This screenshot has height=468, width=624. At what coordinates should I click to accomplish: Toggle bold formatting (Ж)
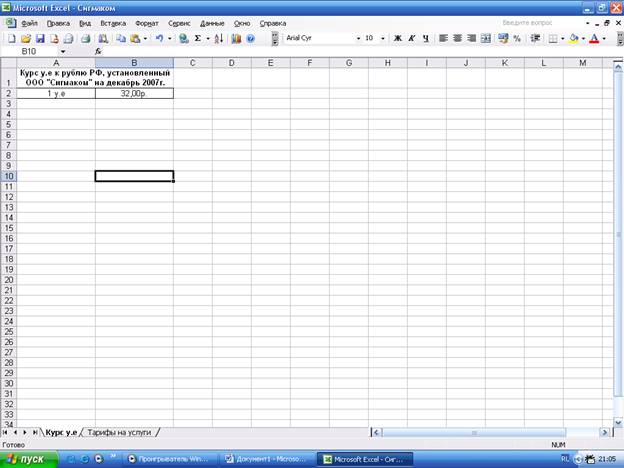[x=398, y=38]
